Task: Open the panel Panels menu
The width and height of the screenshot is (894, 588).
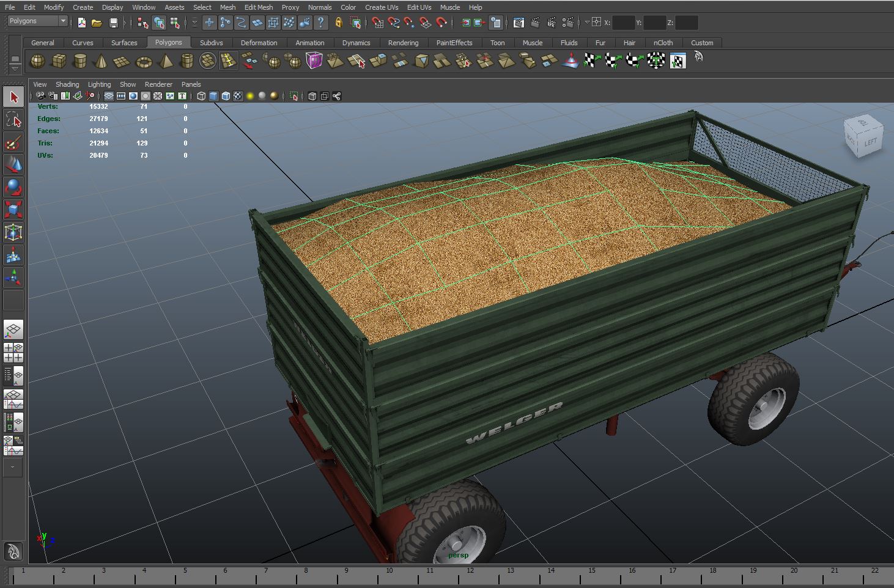Action: click(x=191, y=84)
